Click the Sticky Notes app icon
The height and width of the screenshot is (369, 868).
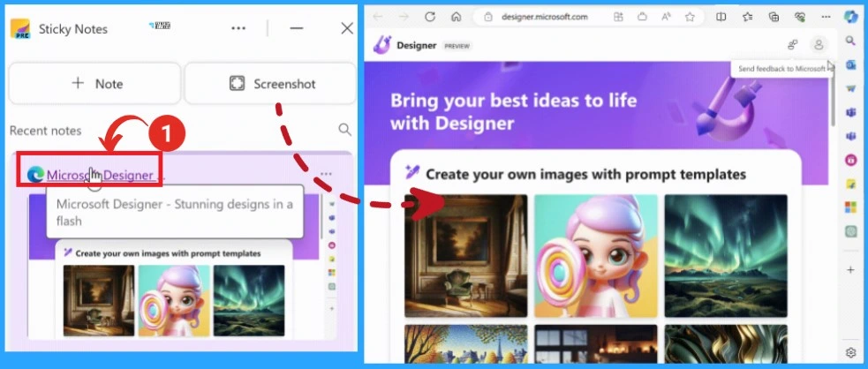click(x=20, y=29)
